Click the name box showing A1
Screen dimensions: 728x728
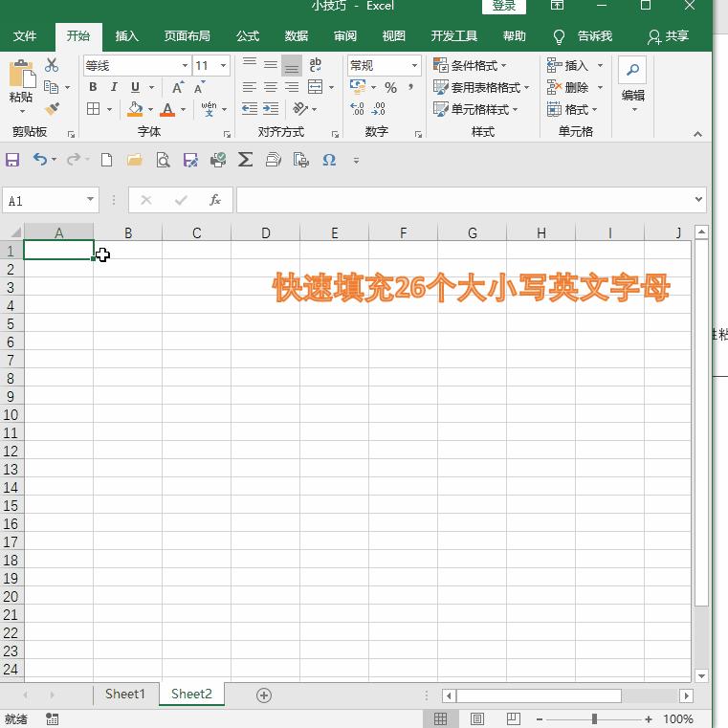(51, 200)
